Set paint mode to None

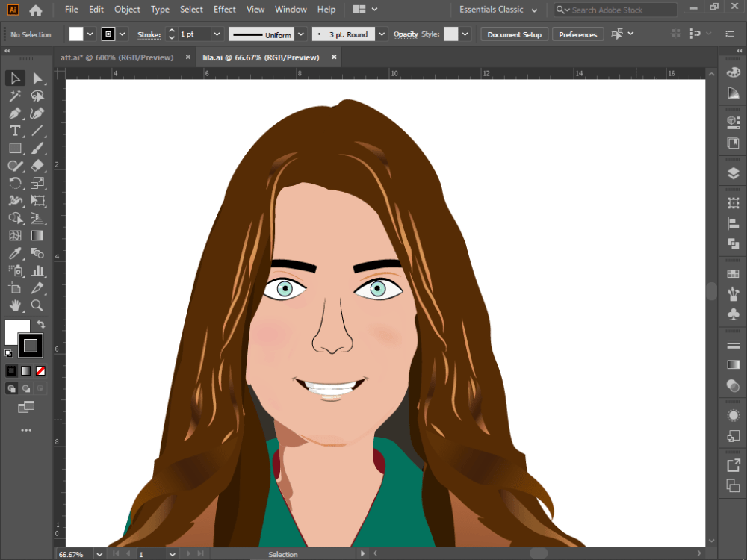(x=40, y=370)
